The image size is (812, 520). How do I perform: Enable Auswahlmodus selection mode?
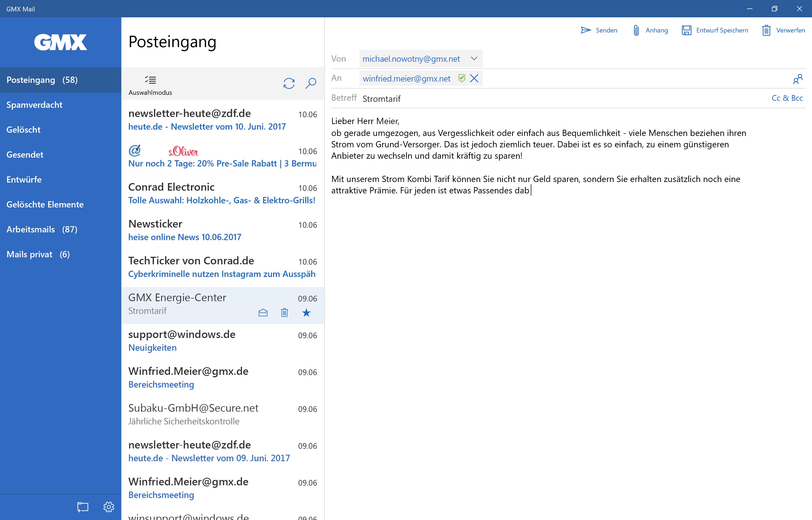tap(150, 84)
